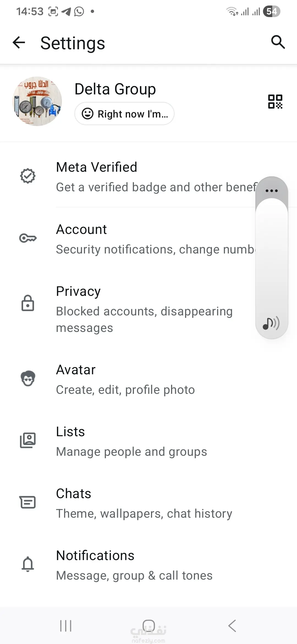
Task: Tap the Notifications bell icon
Action: (x=28, y=564)
